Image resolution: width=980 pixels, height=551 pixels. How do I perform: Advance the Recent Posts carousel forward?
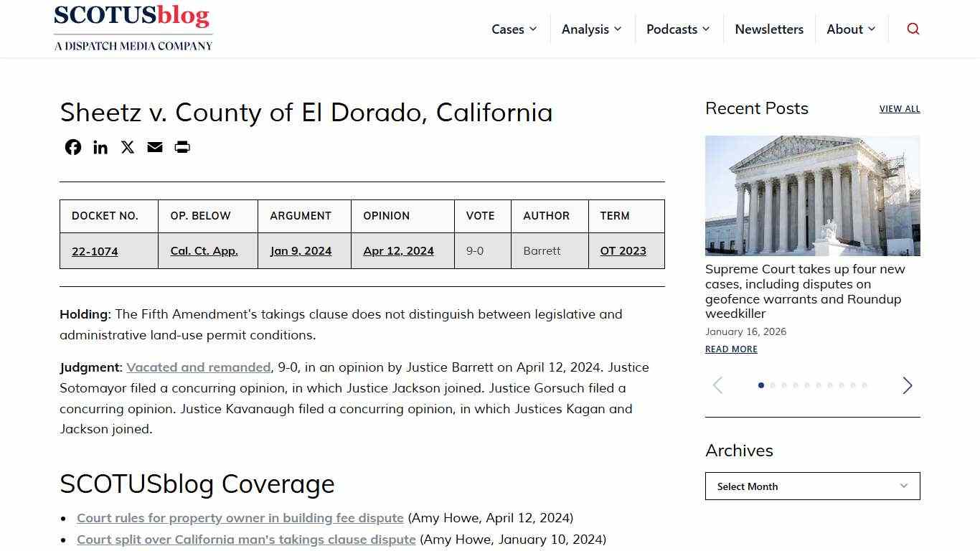click(x=907, y=385)
